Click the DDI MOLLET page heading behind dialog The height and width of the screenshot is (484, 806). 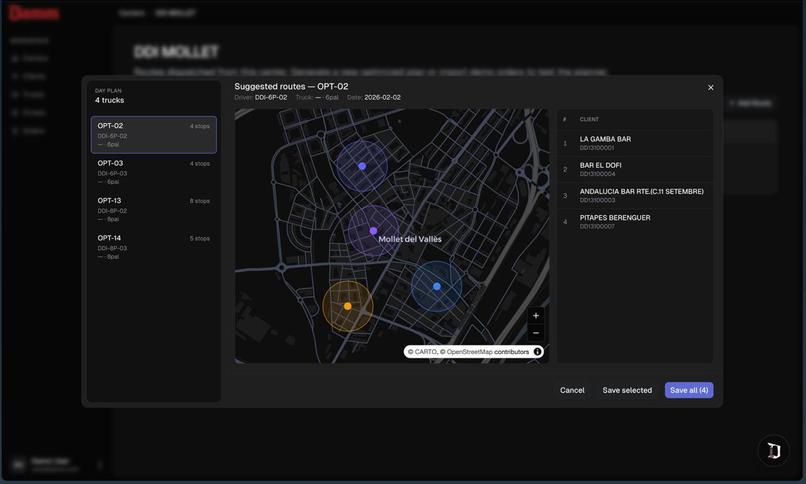(x=176, y=52)
